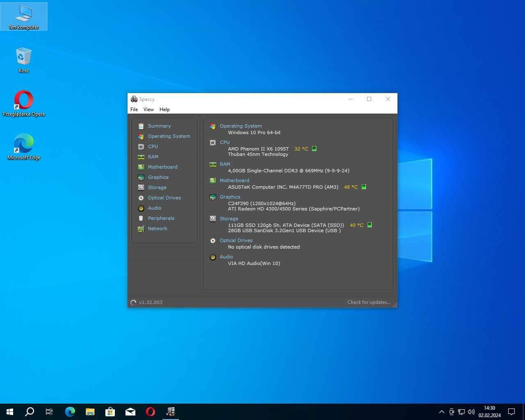Image resolution: width=525 pixels, height=420 pixels.
Task: Click CPU temperature 32 °C value
Action: pyautogui.click(x=301, y=149)
